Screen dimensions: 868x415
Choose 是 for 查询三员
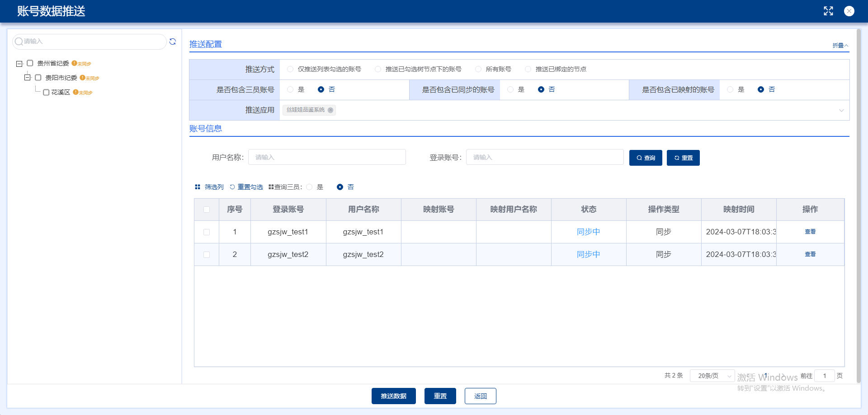click(x=309, y=187)
